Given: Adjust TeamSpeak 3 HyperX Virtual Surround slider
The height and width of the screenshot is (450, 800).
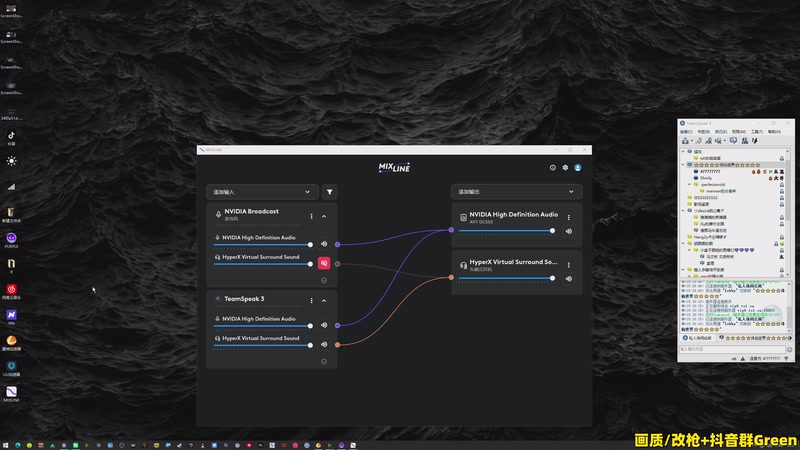Looking at the screenshot, I should click(262, 345).
